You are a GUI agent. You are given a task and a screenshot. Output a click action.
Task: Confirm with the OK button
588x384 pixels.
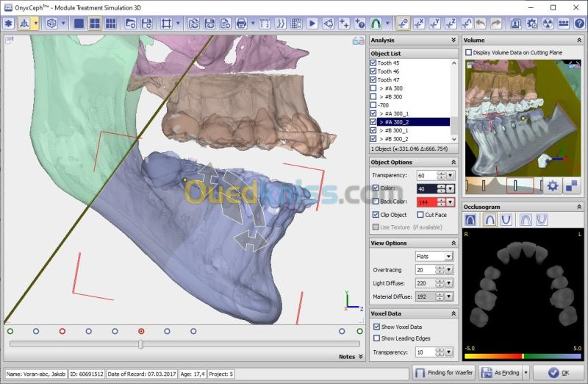click(559, 373)
